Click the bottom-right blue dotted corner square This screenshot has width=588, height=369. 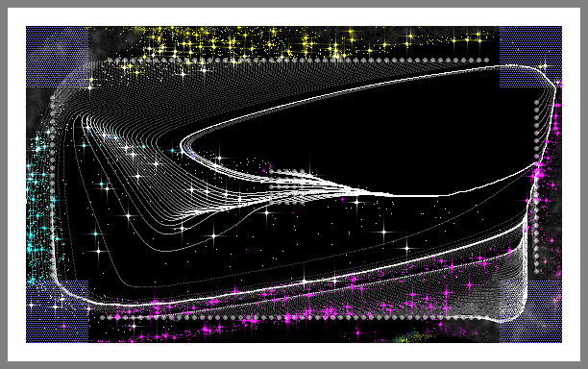(x=530, y=311)
